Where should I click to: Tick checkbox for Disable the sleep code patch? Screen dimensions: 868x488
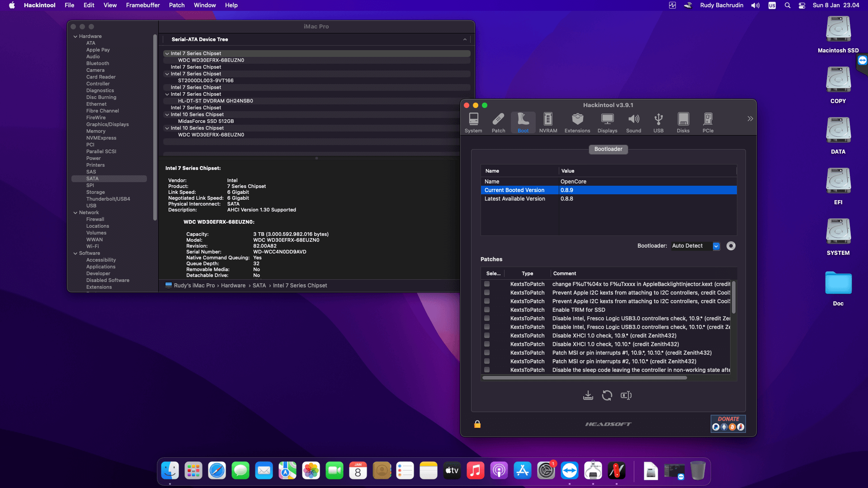point(487,370)
